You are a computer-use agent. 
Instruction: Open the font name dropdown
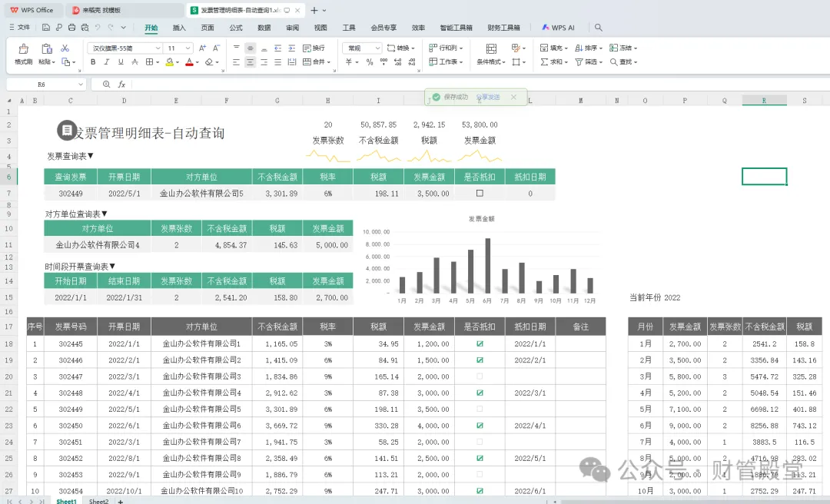158,48
